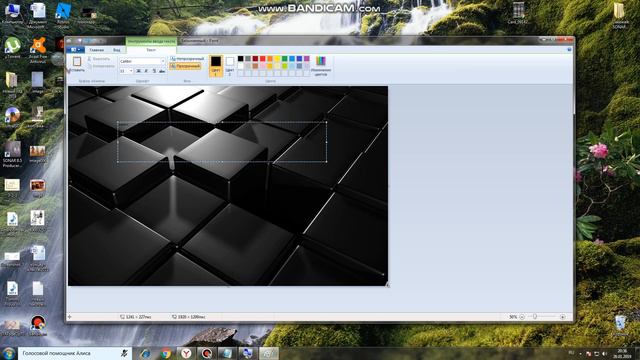640x360 pixels.
Task: Pick the orange palette swatch in top row
Action: click(x=270, y=59)
